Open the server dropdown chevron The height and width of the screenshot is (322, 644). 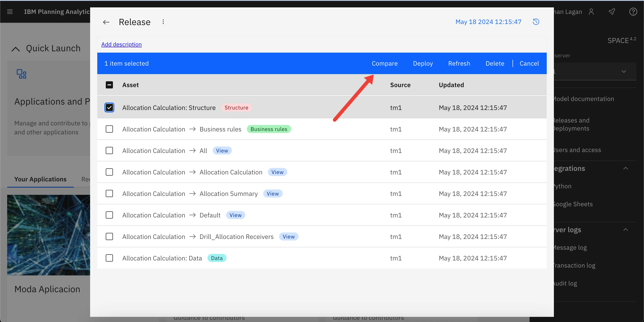(x=624, y=71)
